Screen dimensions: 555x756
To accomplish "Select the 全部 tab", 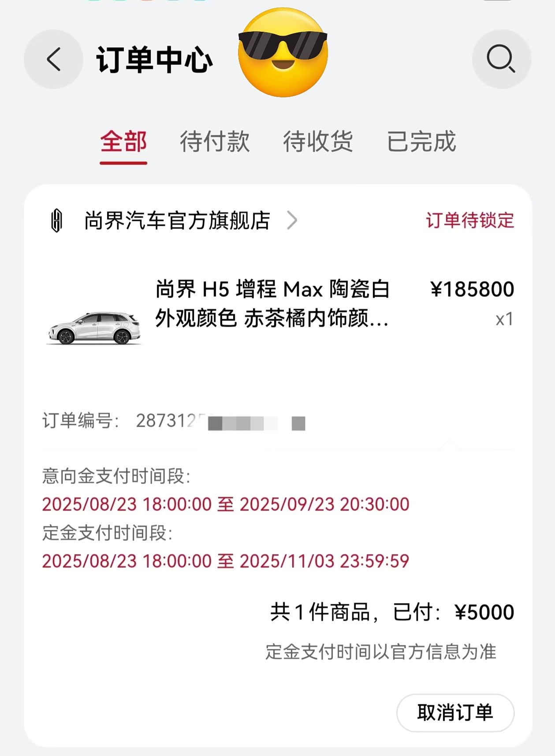I will pos(123,142).
